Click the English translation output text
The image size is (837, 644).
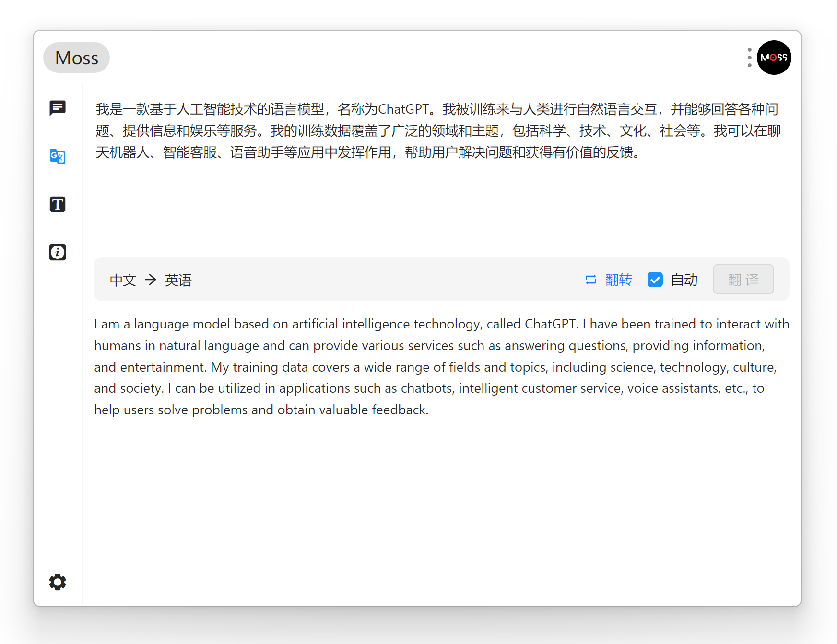tap(441, 367)
